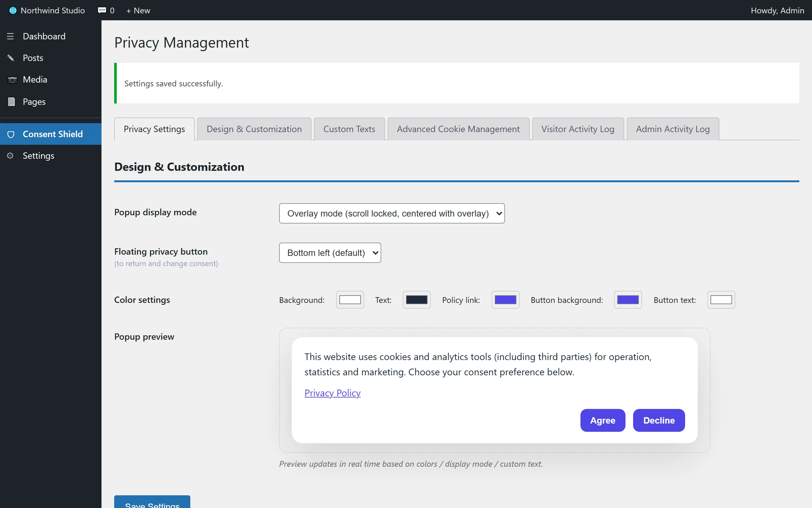Pick the Text color swatch
Screen dimensions: 812x508
416,300
